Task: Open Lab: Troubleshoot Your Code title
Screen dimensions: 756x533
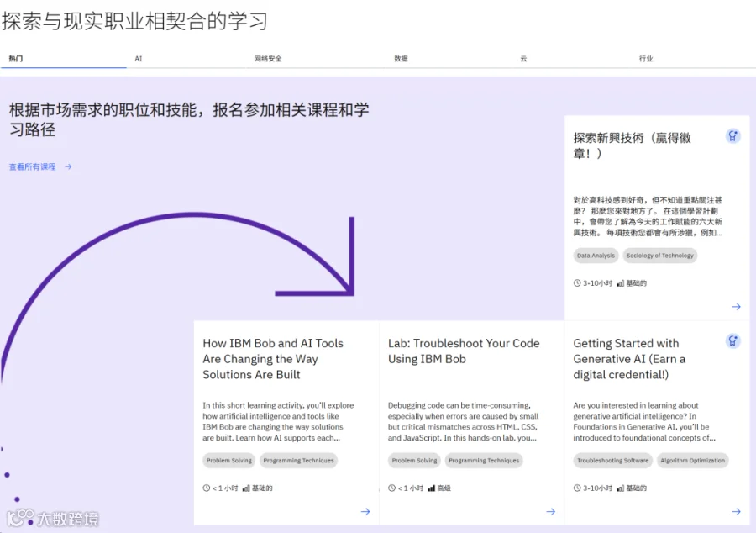Action: (464, 351)
